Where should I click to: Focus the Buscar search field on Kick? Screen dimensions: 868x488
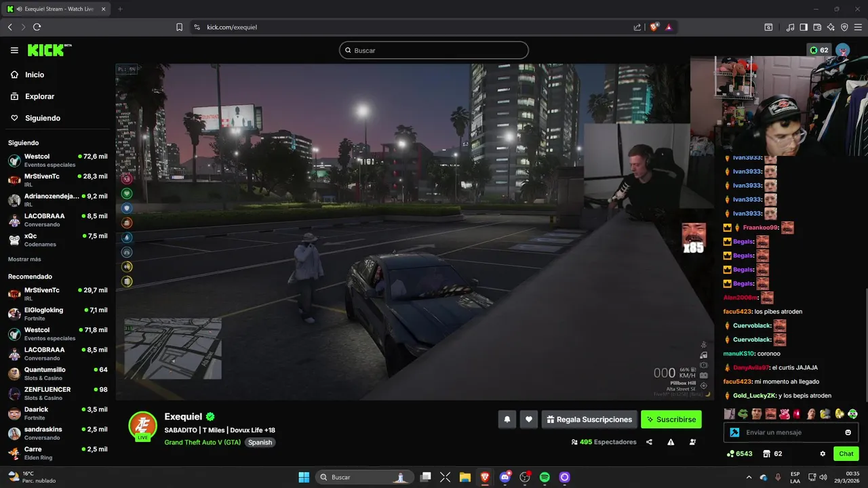[x=434, y=50]
